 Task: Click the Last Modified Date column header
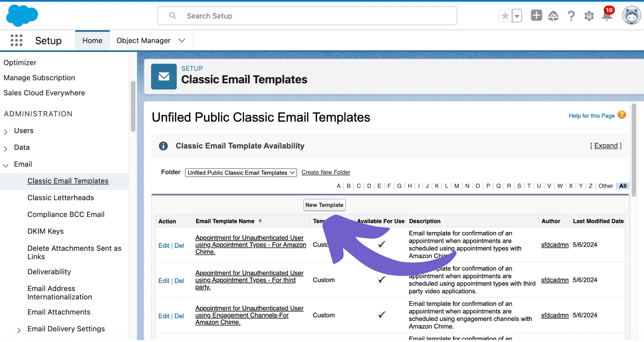[x=598, y=221]
